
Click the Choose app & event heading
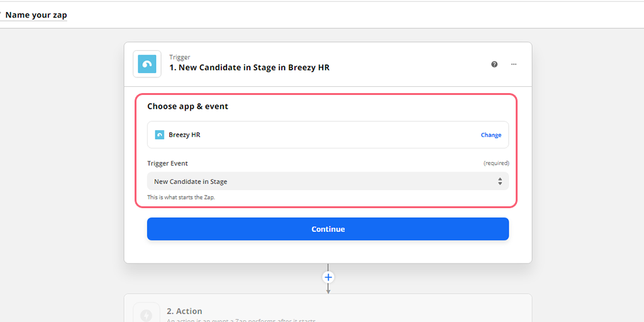coord(187,106)
